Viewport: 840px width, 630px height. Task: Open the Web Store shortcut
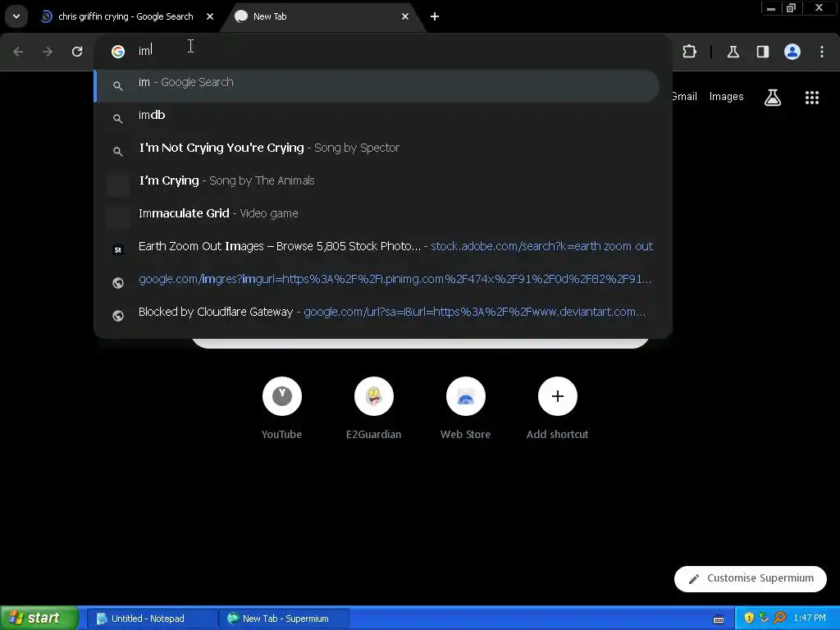(x=466, y=409)
